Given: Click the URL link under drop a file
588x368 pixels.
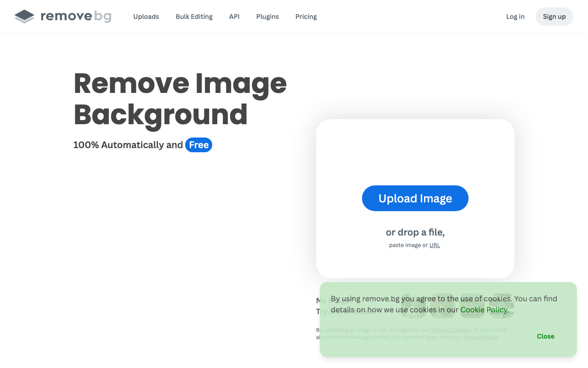Looking at the screenshot, I should tap(435, 245).
